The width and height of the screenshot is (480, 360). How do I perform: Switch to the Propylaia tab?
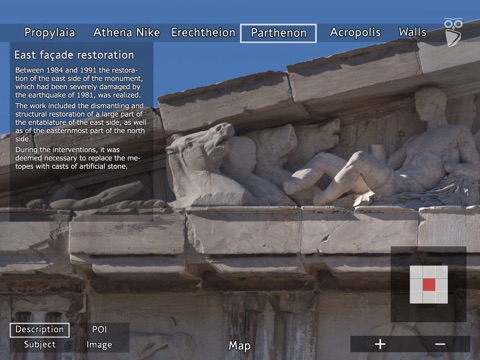click(x=49, y=32)
